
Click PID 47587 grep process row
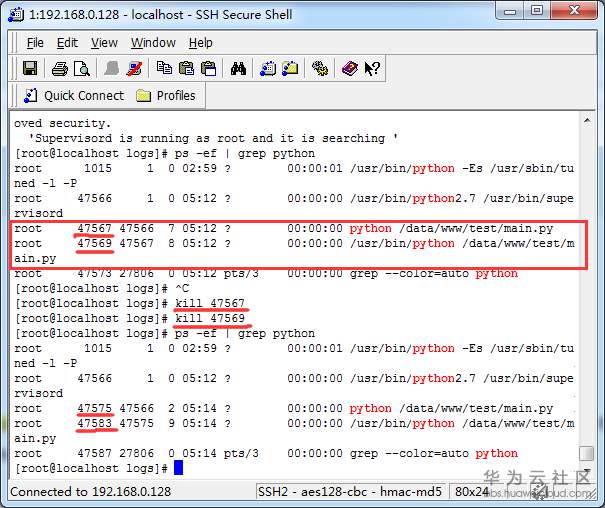pyautogui.click(x=266, y=453)
